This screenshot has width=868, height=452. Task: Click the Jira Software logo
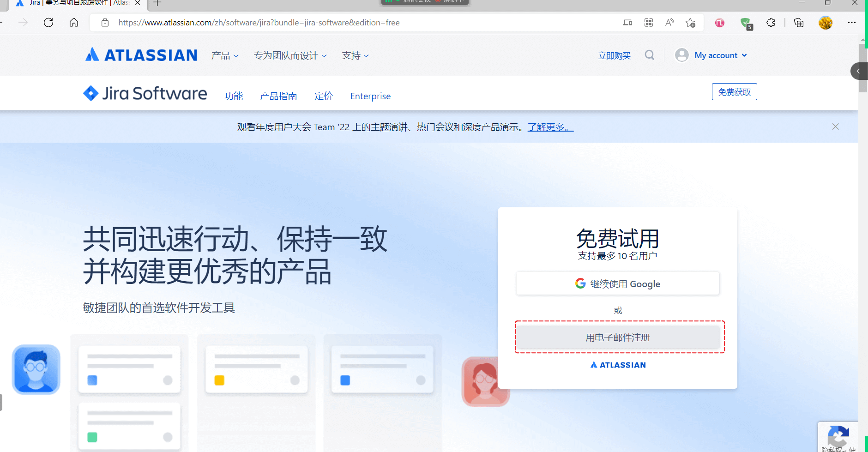[x=145, y=93]
